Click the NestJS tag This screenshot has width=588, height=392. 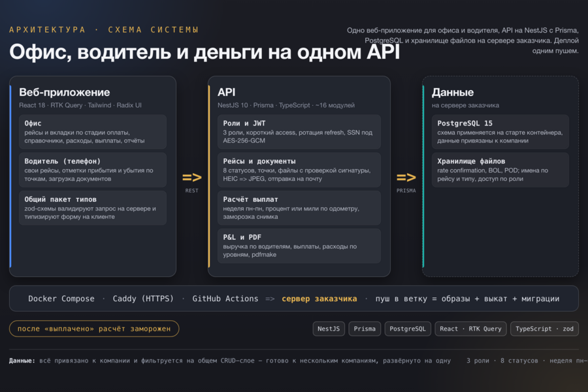pyautogui.click(x=329, y=329)
